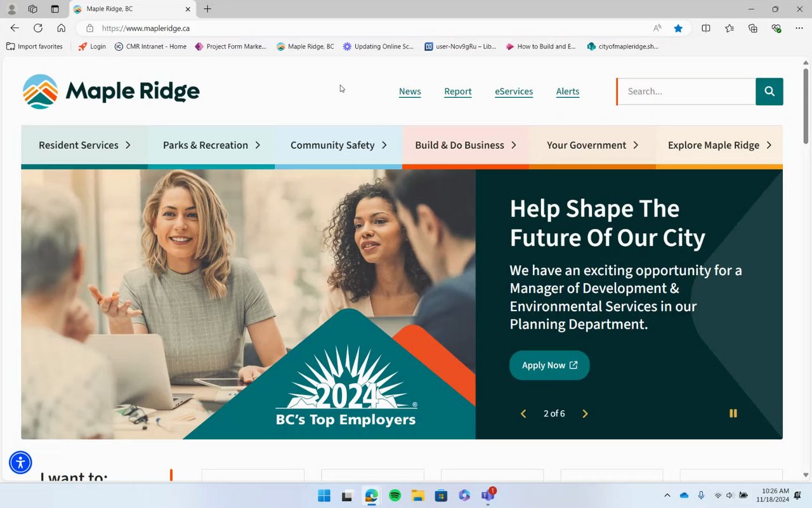Toggle the favorites star in address bar
The width and height of the screenshot is (812, 508).
(x=678, y=28)
